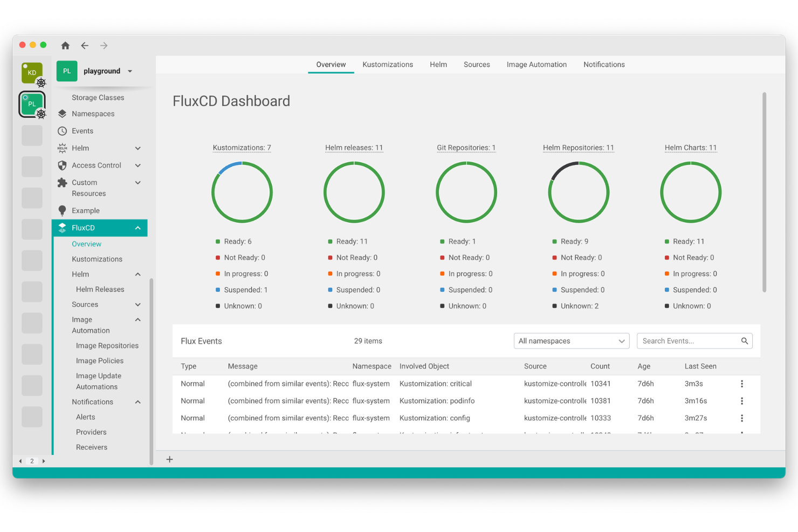798x532 pixels.
Task: Open the Example lightbulb icon
Action: tap(63, 211)
